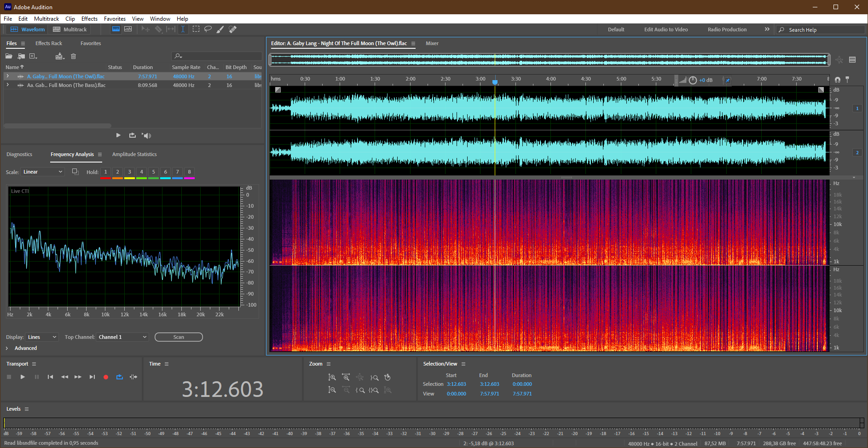Viewport: 868px width, 448px height.
Task: Select the Marquee Selection tool
Action: 196,29
